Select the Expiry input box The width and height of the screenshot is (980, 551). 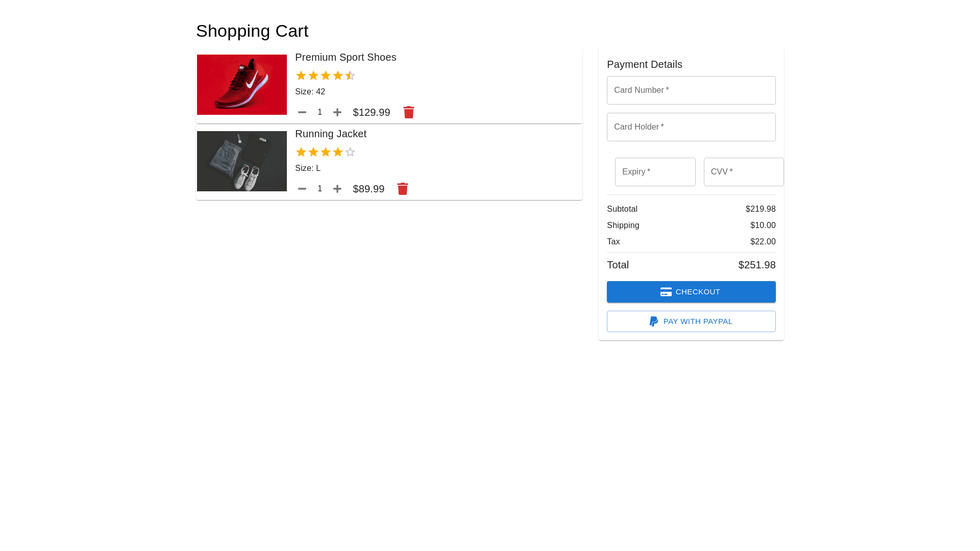pos(655,172)
